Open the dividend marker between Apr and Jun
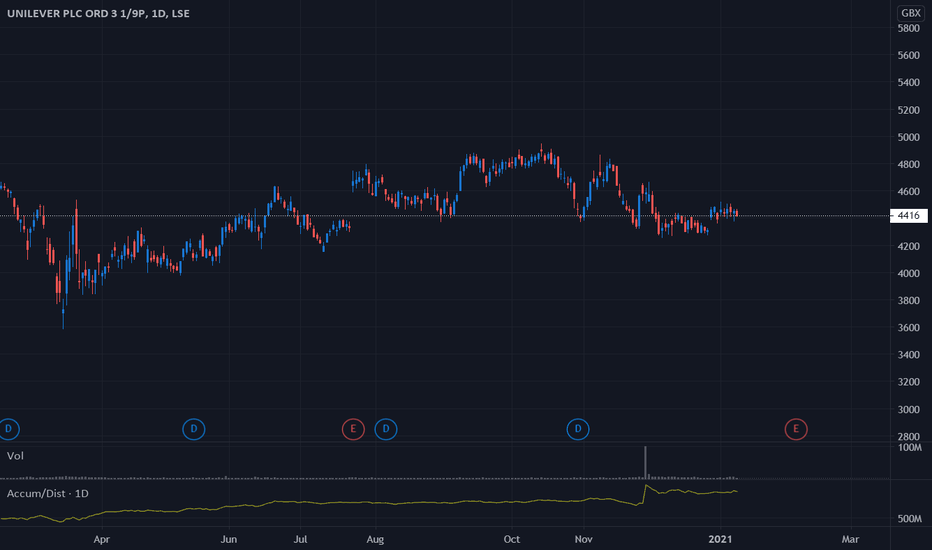Viewport: 932px width, 550px height. [x=194, y=429]
